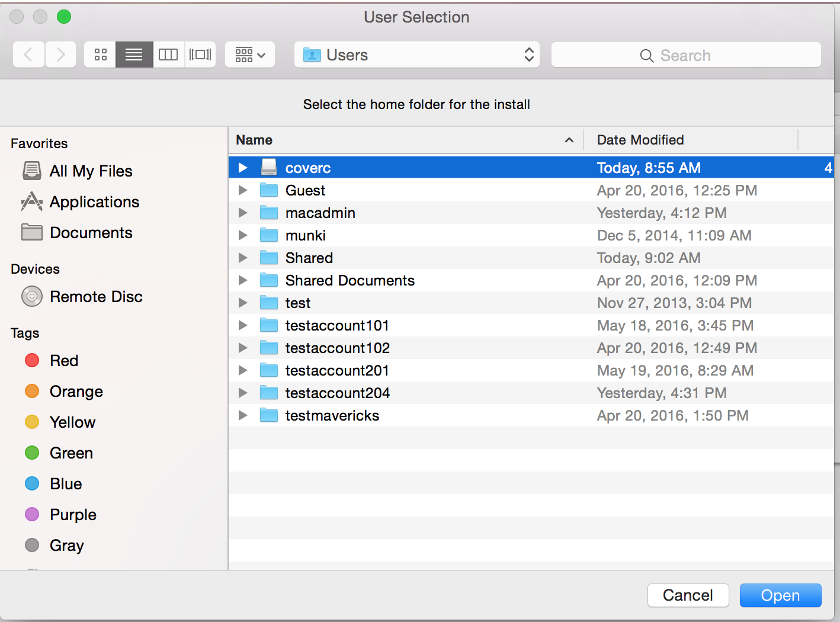Open All My Files in sidebar
840x622 pixels.
click(x=91, y=171)
